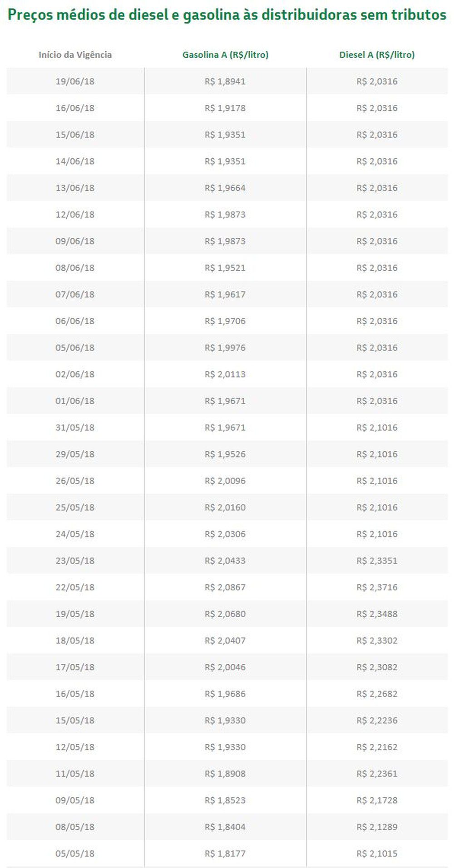Click the 'Gasolina A (R$/litro)' column header
Viewport: 454px width, 868px height.
click(x=225, y=55)
